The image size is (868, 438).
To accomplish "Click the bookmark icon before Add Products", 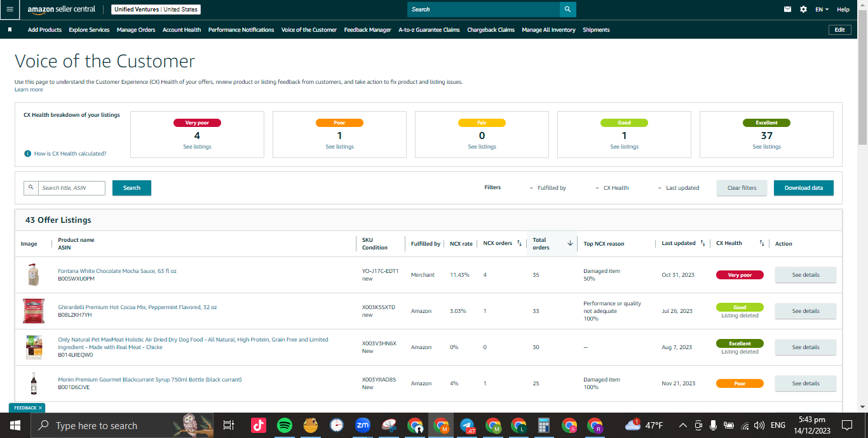I will [x=10, y=30].
